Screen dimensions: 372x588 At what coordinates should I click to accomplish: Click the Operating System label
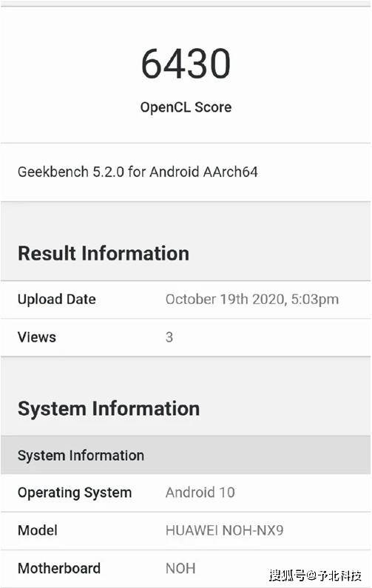pos(75,493)
